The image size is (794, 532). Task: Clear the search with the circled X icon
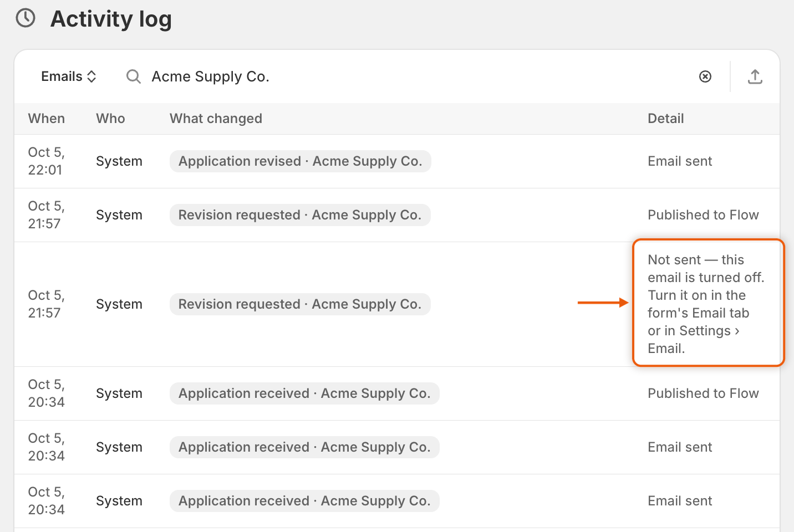705,76
